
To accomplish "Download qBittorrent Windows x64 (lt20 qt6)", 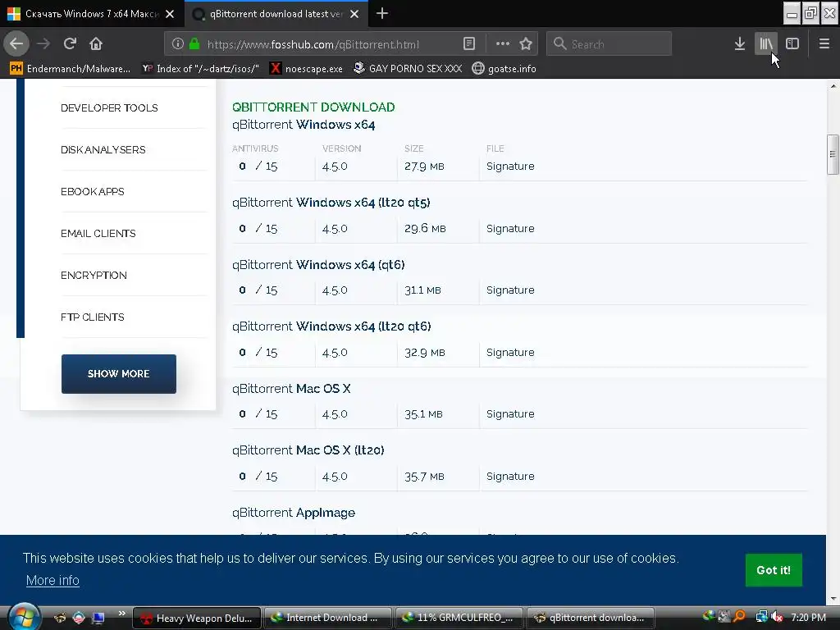I will point(331,326).
